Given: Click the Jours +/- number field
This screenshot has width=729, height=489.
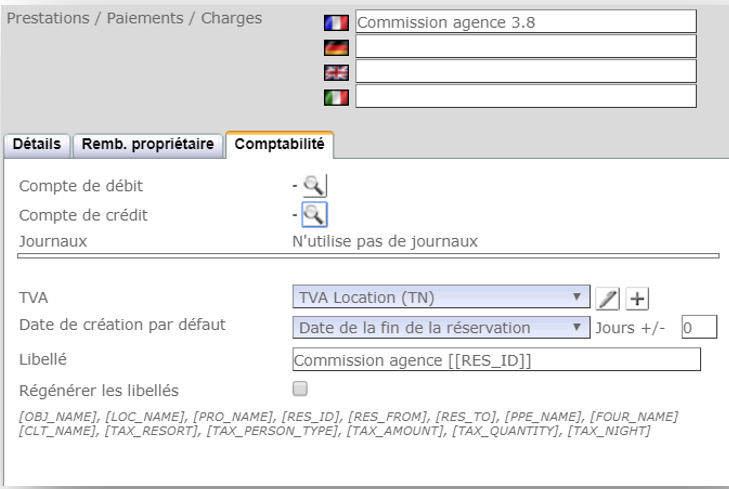Looking at the screenshot, I should [x=698, y=327].
